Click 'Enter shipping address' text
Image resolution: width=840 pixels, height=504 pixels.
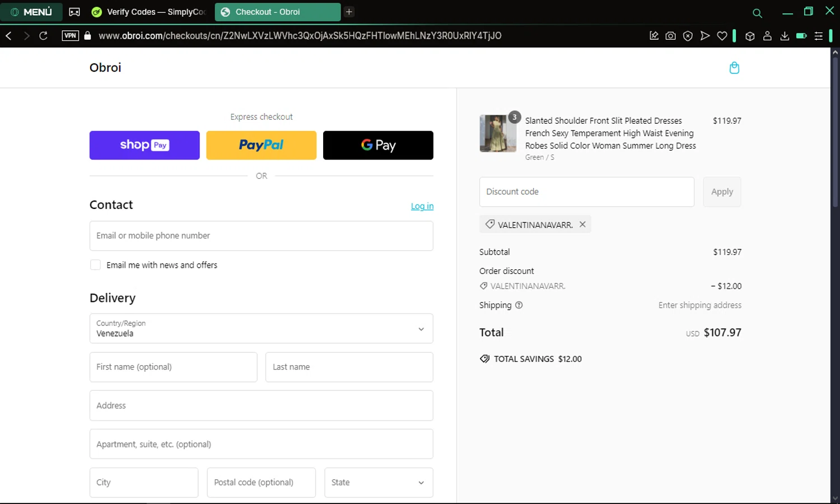[700, 305]
